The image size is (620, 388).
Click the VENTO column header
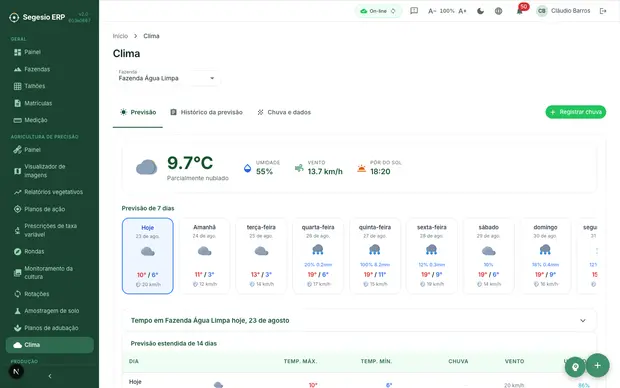[x=514, y=362]
